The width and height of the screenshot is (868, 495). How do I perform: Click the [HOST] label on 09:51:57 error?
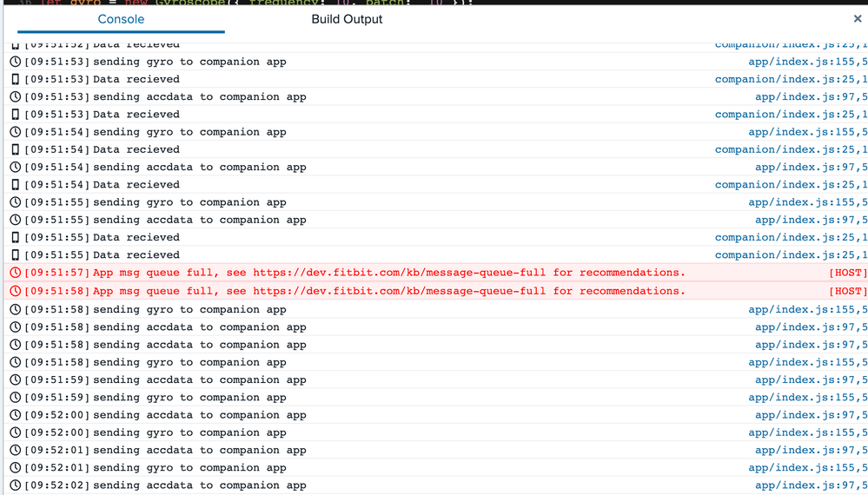[847, 273]
